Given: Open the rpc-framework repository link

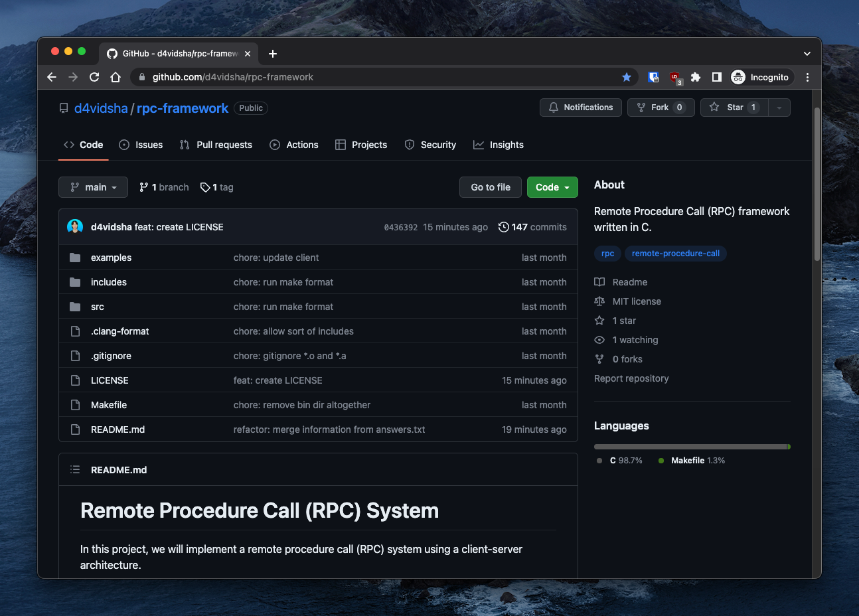Looking at the screenshot, I should [183, 108].
